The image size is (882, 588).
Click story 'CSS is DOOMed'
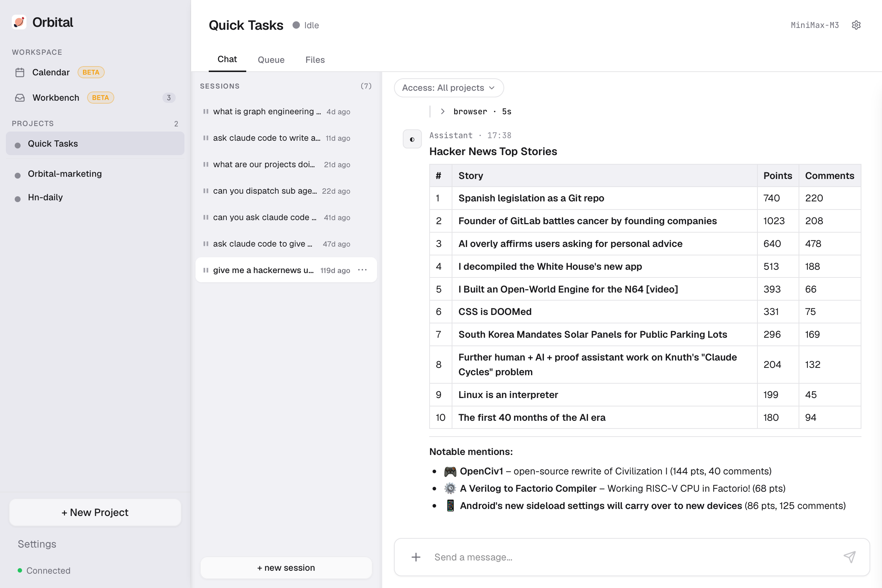pos(495,312)
